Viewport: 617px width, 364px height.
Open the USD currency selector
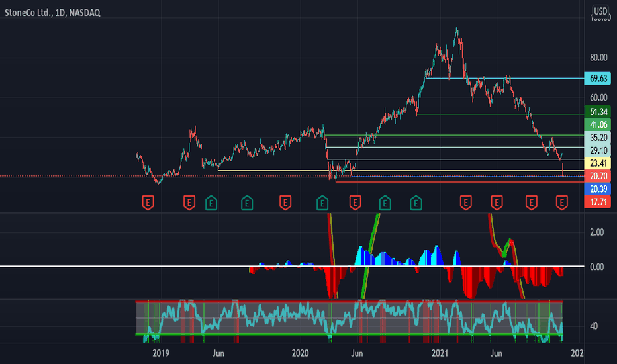(x=600, y=11)
